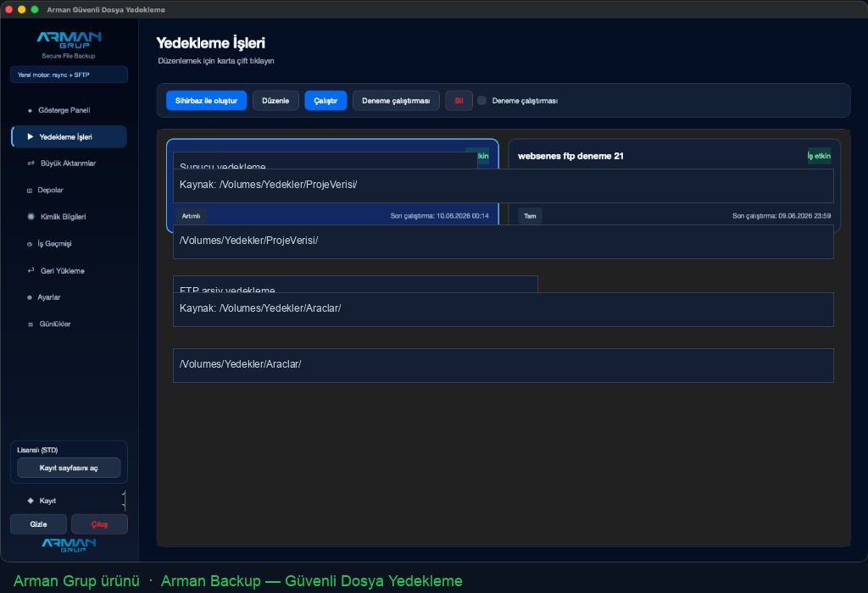The width and height of the screenshot is (868, 593).
Task: Click the play icon beside Yedekleme İşleri
Action: pos(31,136)
